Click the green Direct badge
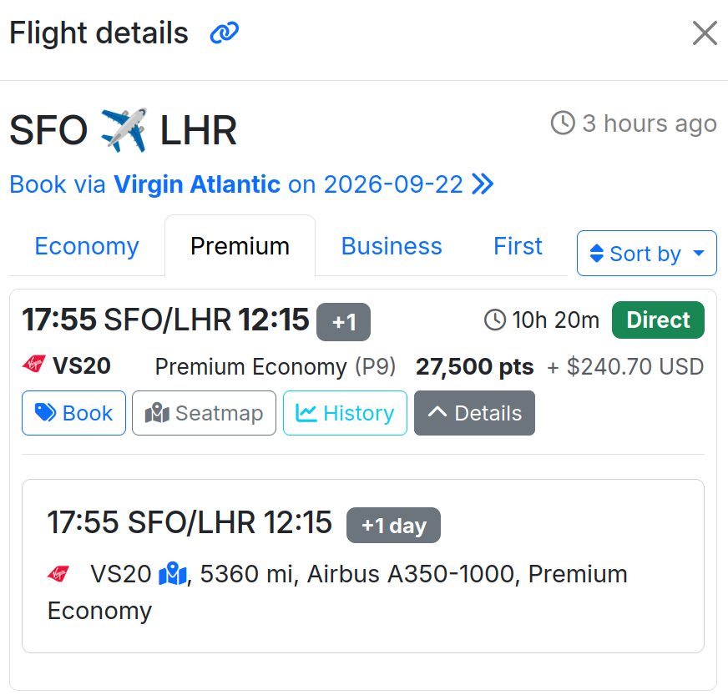This screenshot has height=700, width=728. pos(658,320)
